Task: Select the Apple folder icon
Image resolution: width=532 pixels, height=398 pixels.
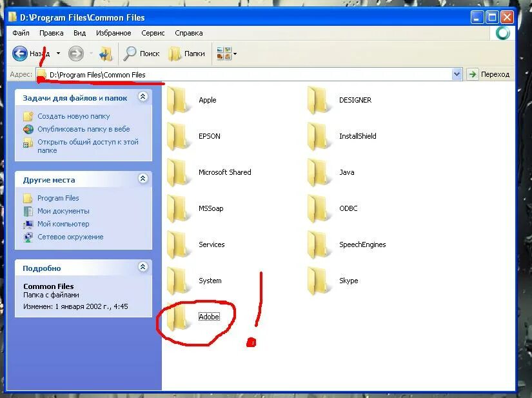Action: tap(177, 100)
